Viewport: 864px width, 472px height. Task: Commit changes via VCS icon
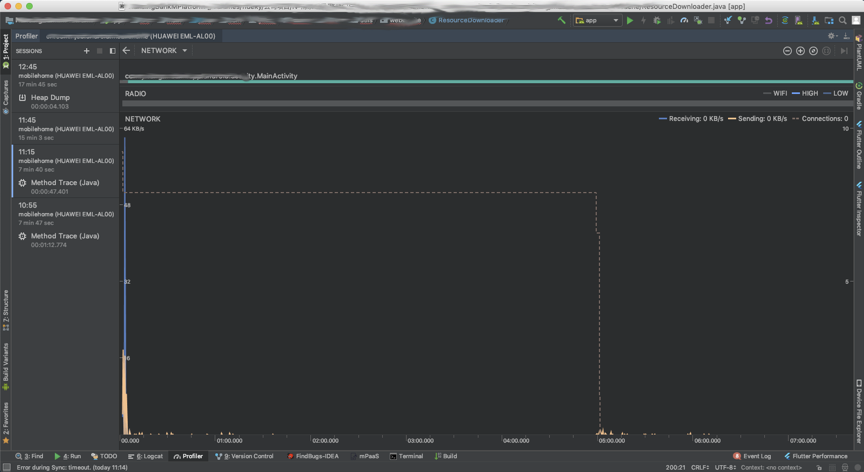click(742, 20)
